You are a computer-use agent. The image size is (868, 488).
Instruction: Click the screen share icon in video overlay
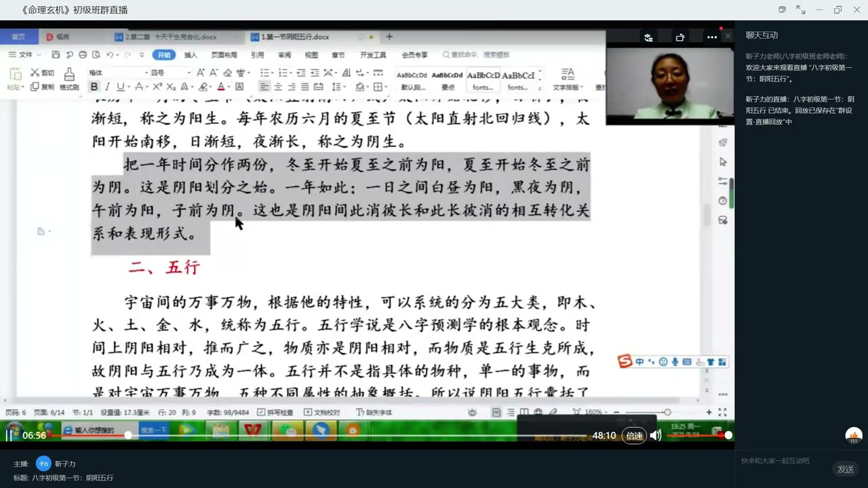click(680, 37)
